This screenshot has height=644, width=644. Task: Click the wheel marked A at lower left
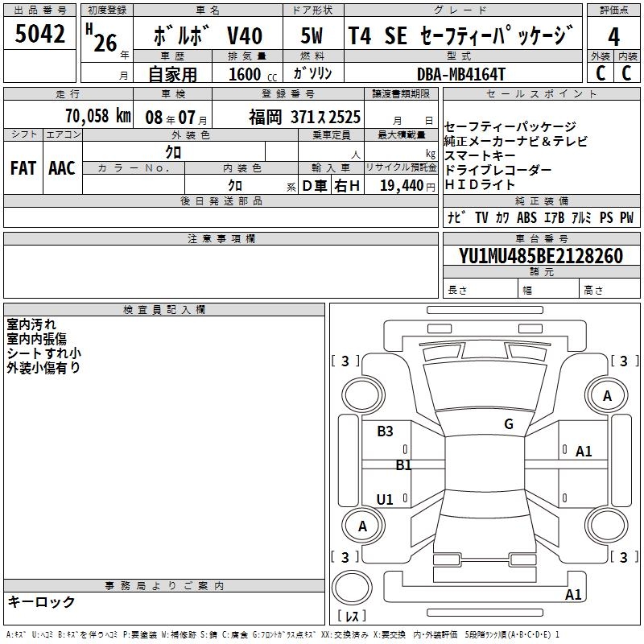point(363,526)
